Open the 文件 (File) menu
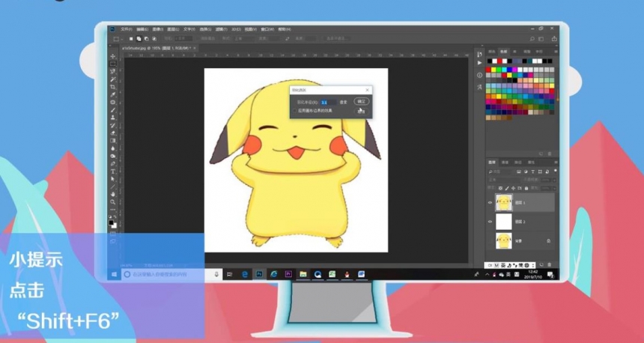The width and height of the screenshot is (644, 343). click(127, 29)
